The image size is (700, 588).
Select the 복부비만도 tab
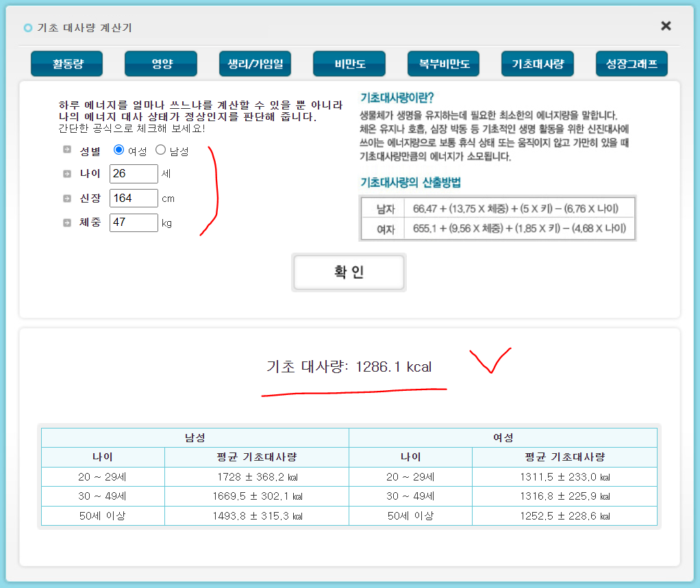point(443,63)
